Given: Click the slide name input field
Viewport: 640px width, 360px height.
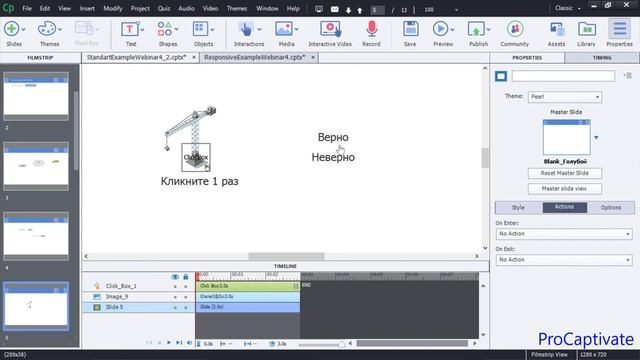Looking at the screenshot, I should (563, 76).
